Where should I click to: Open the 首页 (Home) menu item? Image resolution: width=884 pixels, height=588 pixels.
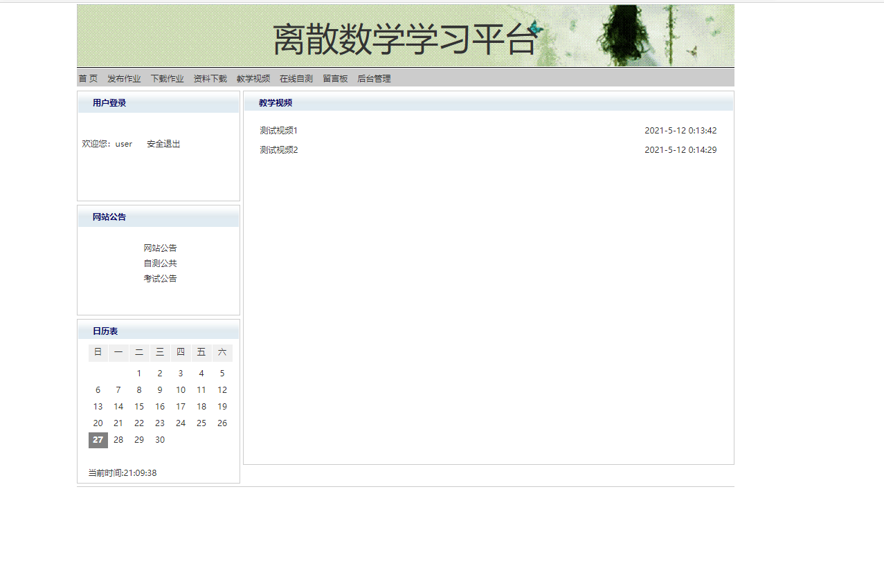click(87, 78)
